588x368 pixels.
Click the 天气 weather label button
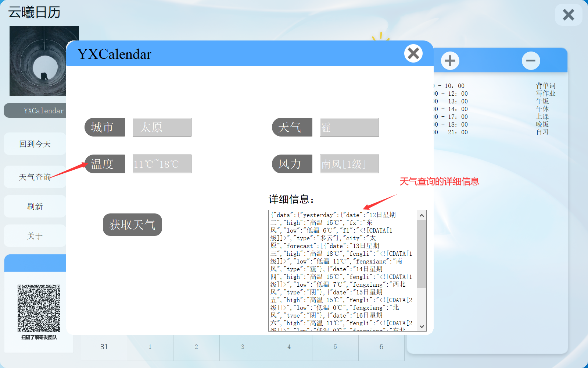point(292,127)
